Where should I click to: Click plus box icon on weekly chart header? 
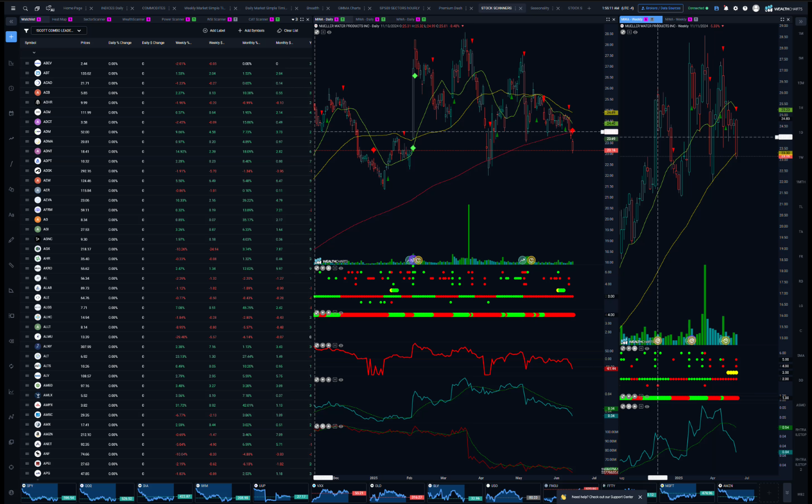click(629, 32)
